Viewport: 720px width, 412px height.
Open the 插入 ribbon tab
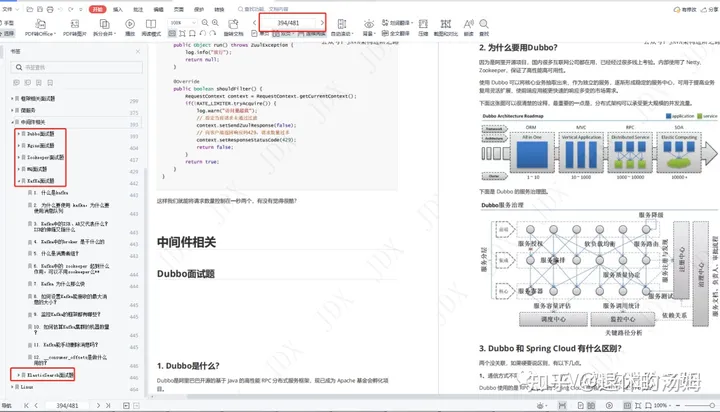(x=118, y=9)
